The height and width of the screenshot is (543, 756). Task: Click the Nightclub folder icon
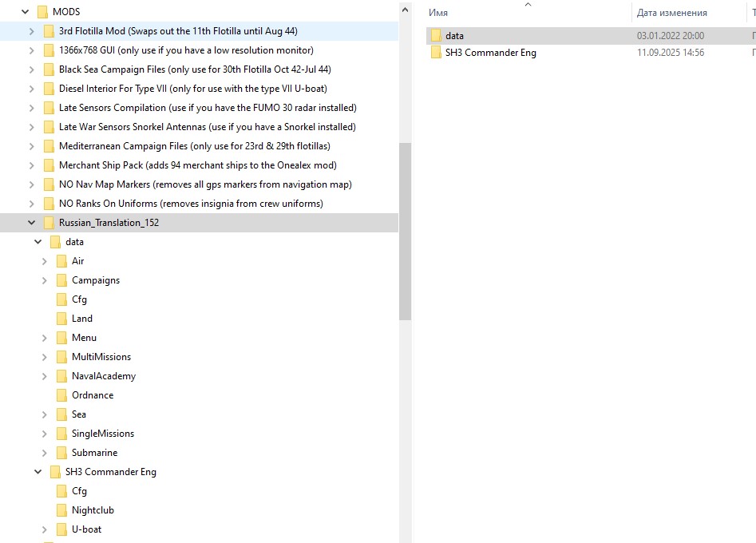62,510
